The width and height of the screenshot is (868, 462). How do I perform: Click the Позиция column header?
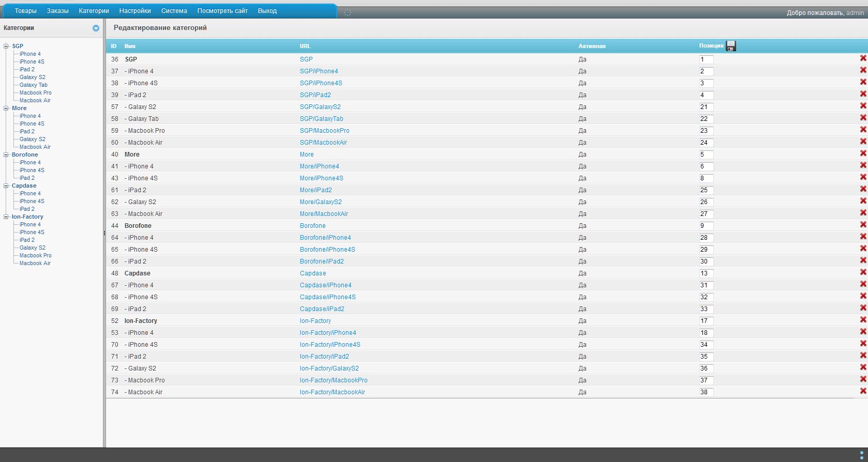click(711, 46)
